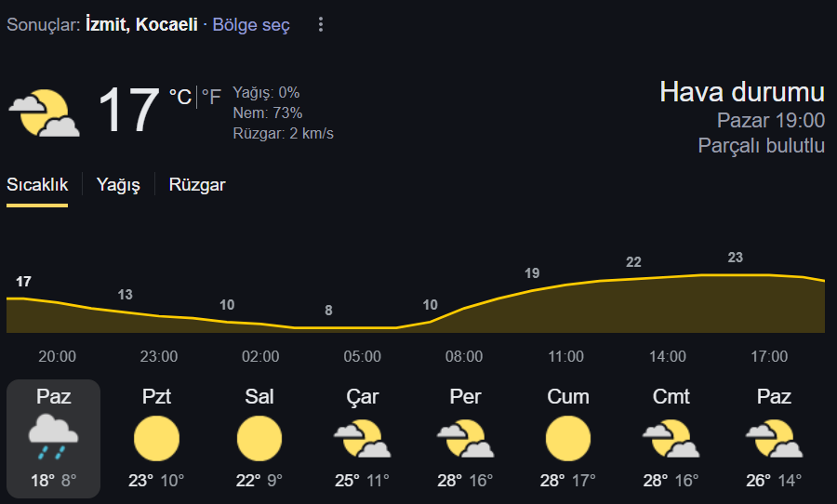The width and height of the screenshot is (837, 504).
Task: Select the last Paz partly cloudy icon
Action: (x=774, y=438)
